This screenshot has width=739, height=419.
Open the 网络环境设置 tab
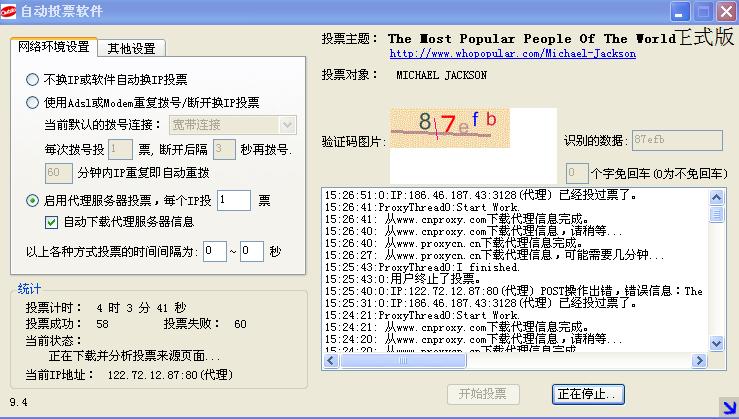point(54,48)
